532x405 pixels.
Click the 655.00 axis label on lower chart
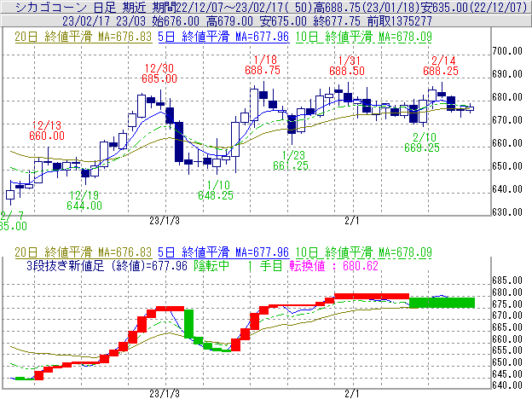507,350
